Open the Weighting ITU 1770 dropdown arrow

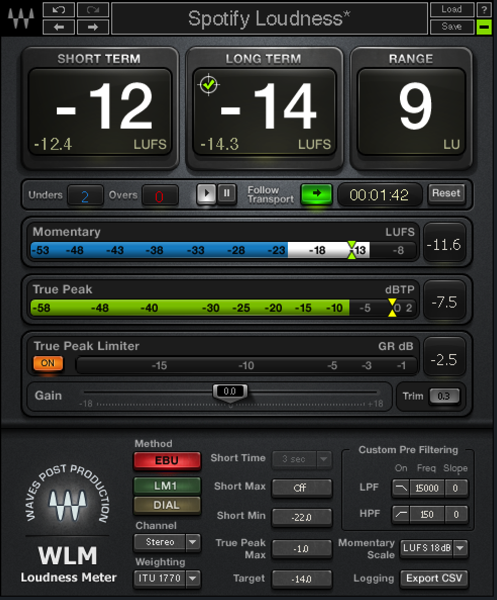[x=192, y=578]
